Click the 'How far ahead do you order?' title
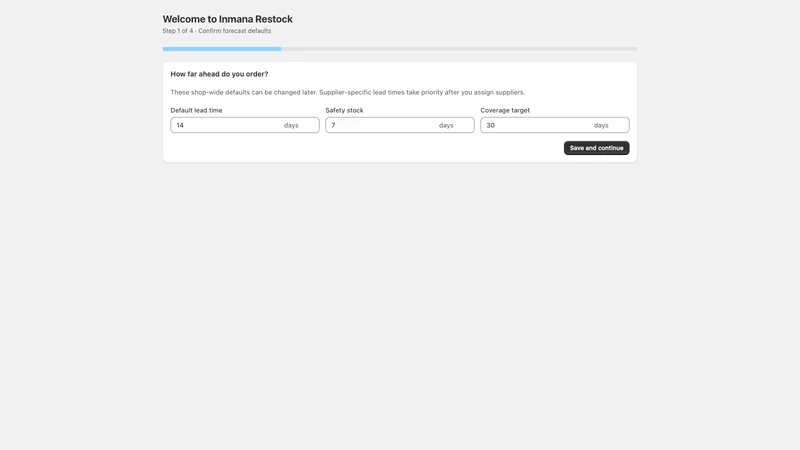 point(219,74)
